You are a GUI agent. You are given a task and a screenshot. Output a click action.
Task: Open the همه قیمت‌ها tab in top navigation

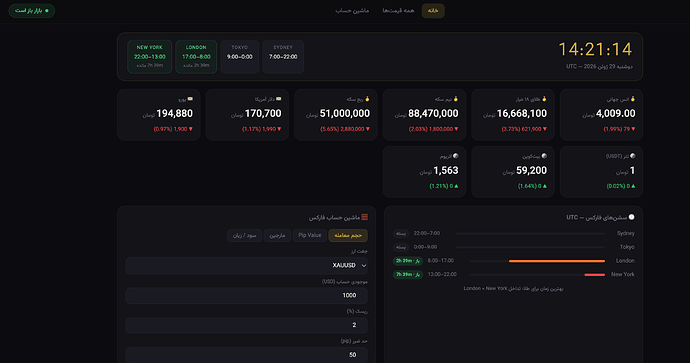398,11
